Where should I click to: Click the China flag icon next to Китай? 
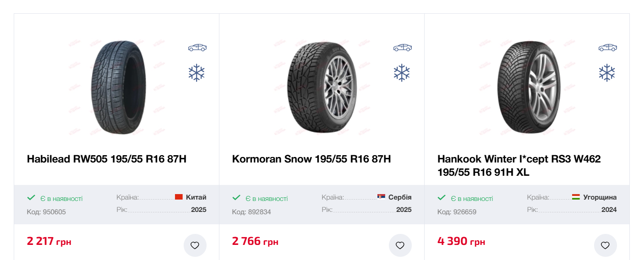point(179,197)
